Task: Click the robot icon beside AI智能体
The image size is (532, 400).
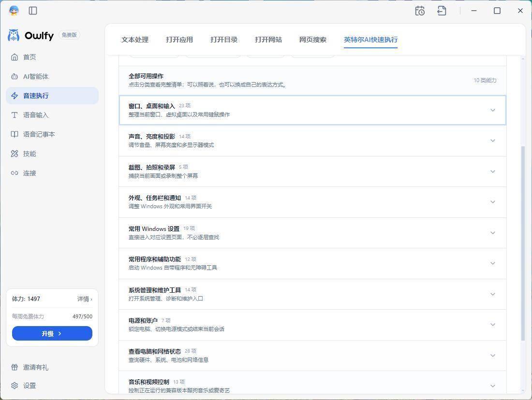Action: (x=14, y=76)
